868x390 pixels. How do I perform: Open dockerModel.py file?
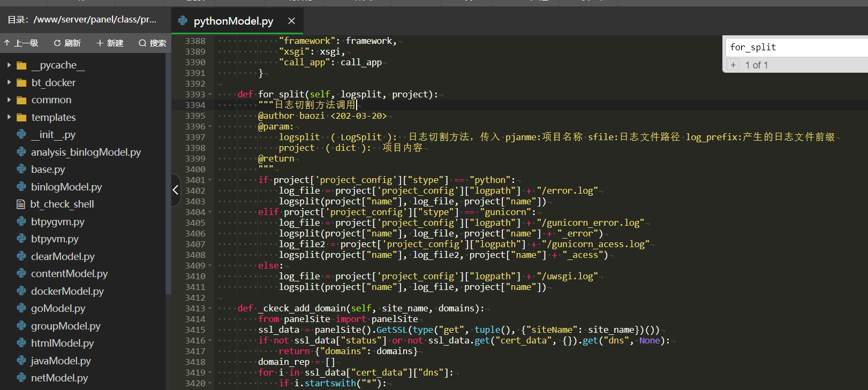[x=67, y=291]
